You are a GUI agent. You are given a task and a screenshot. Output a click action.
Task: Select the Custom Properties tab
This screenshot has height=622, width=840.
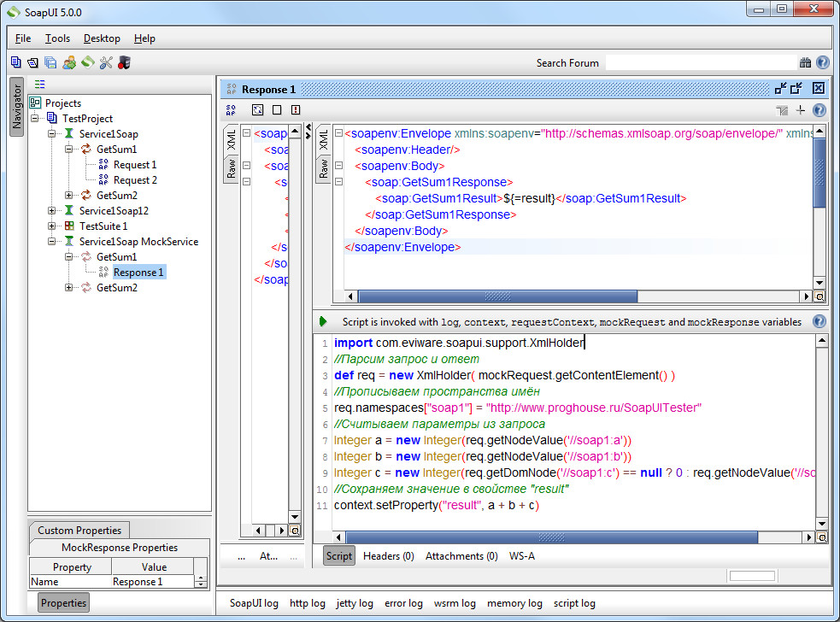coord(79,531)
